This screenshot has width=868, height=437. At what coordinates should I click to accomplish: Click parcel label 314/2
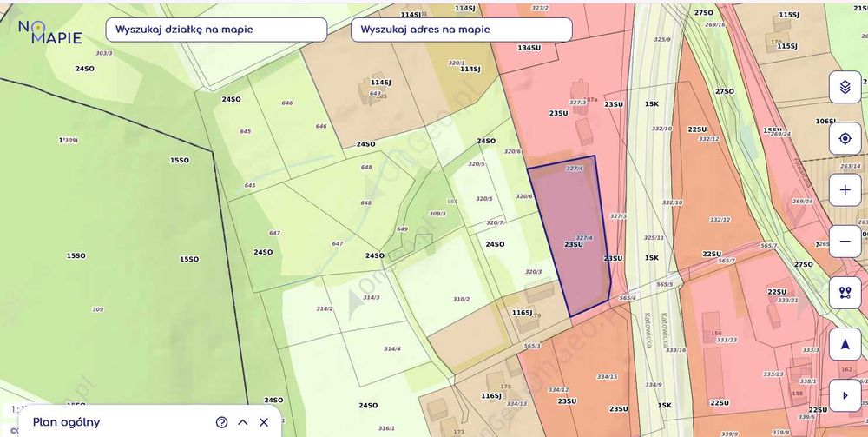[x=325, y=308]
